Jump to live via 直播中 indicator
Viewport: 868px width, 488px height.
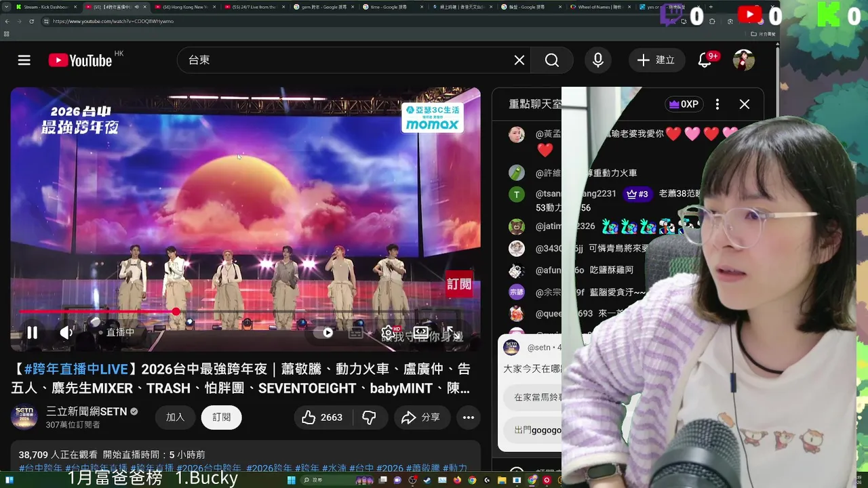click(117, 333)
